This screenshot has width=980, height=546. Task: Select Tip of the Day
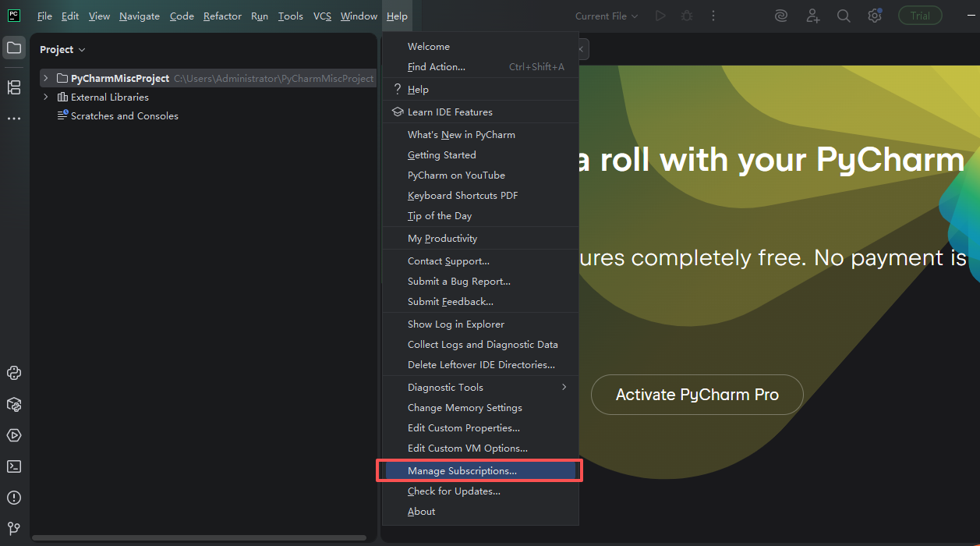pos(480,216)
